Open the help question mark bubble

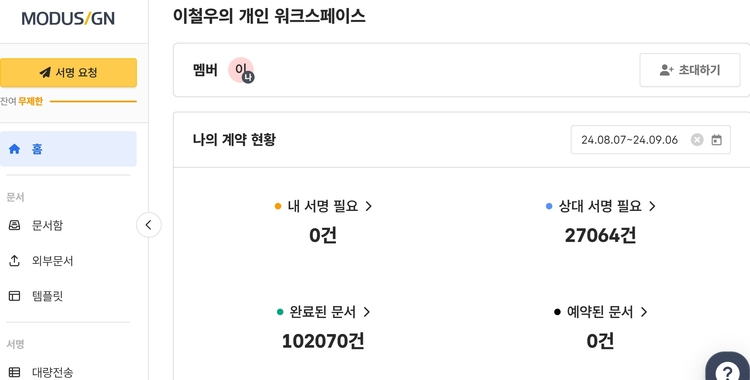(728, 369)
